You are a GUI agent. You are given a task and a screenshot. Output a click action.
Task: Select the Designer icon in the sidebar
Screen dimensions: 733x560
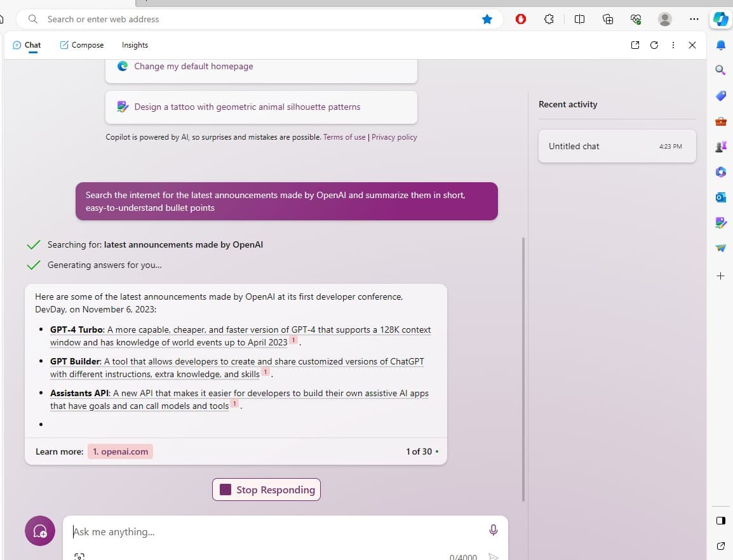point(720,223)
